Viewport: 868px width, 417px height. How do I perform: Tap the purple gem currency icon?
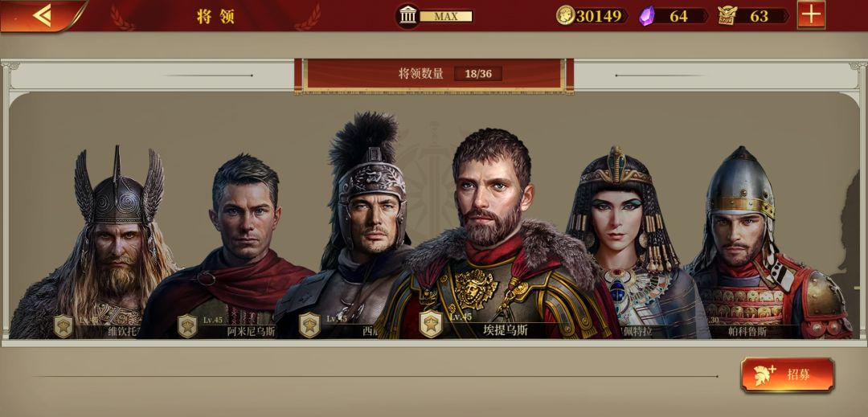(x=646, y=15)
